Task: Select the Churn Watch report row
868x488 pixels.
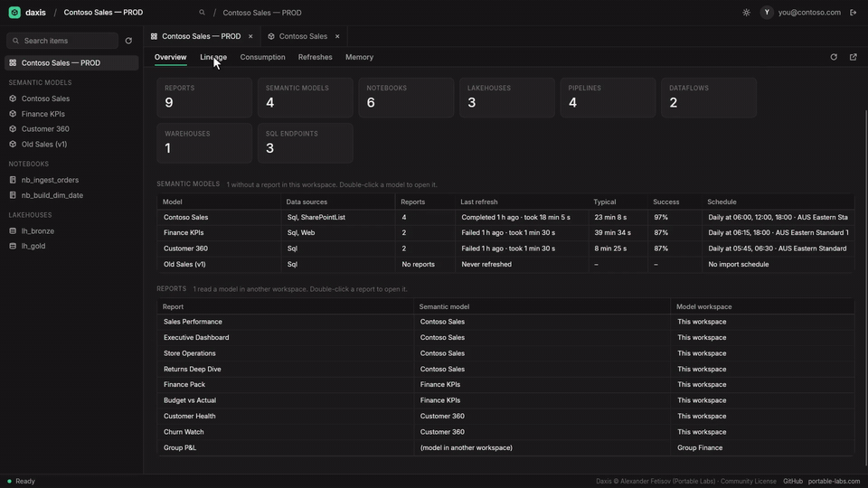Action: [x=506, y=432]
